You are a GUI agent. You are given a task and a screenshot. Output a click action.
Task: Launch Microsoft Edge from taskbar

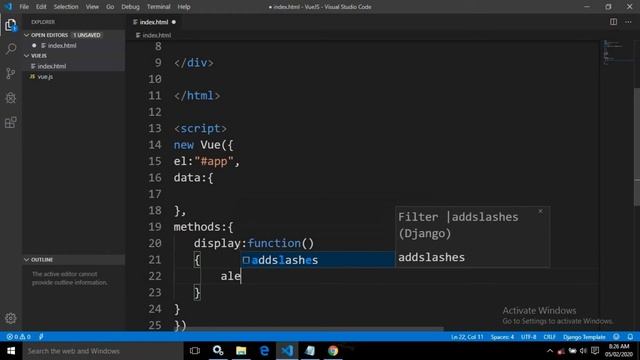(264, 351)
